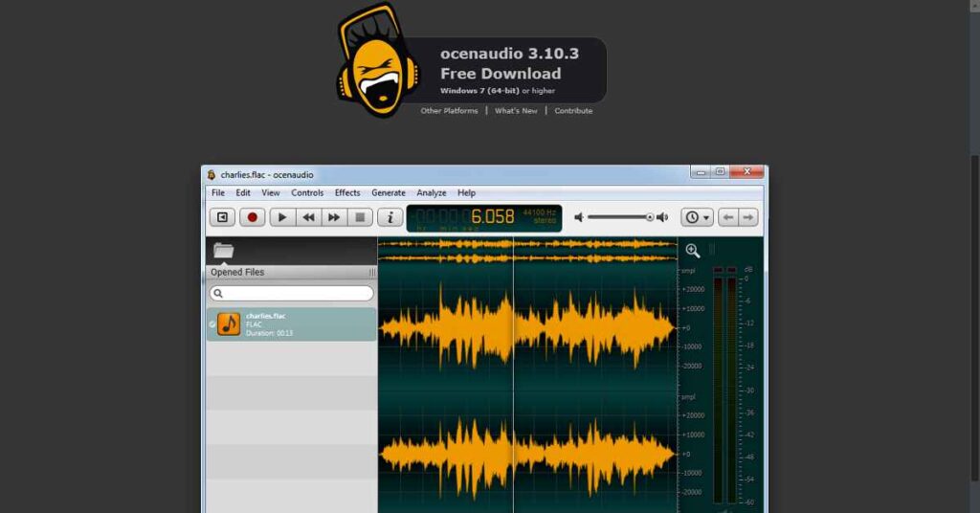Click the overview waveform navigator strip
Screen dimensions: 980x513
[x=527, y=251]
